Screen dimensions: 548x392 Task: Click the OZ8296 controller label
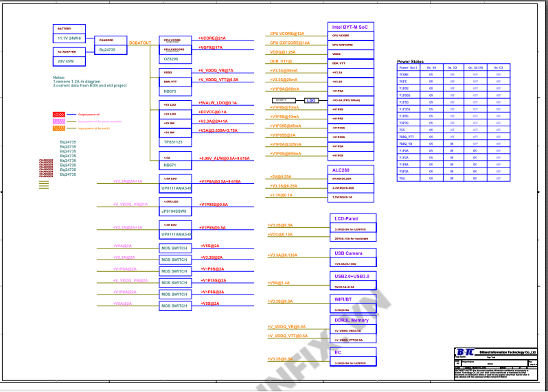coord(170,59)
